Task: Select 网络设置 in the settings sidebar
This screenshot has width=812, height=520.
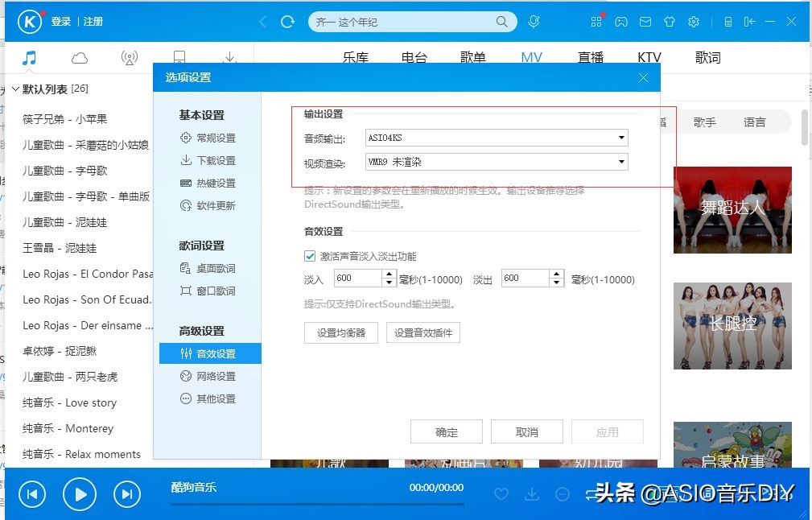Action: click(x=208, y=376)
